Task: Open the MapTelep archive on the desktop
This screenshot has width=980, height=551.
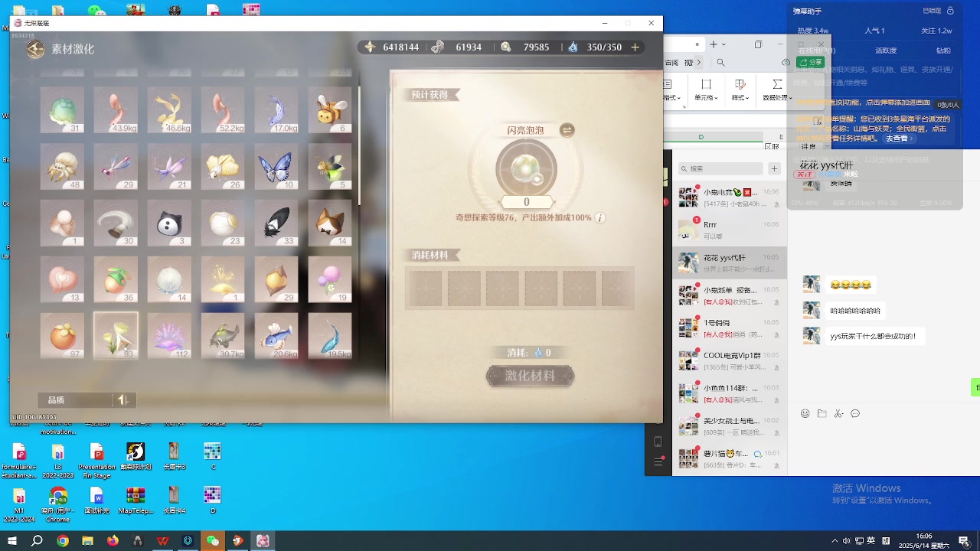Action: (x=136, y=502)
